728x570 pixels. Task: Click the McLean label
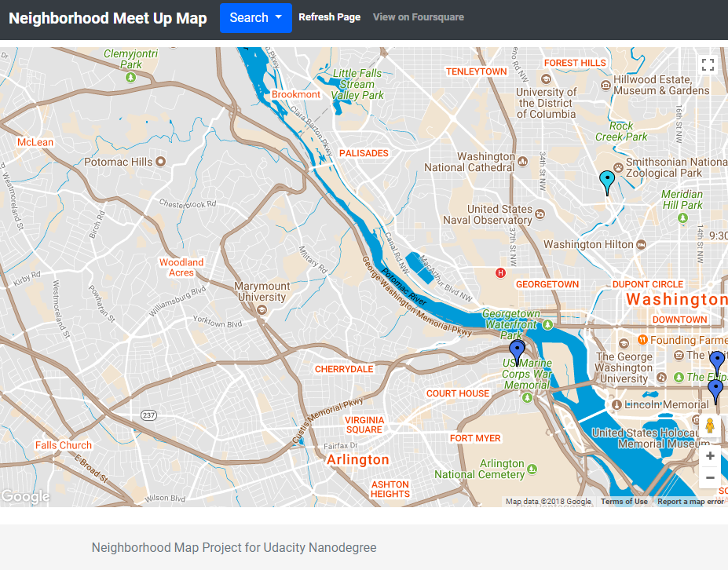35,142
